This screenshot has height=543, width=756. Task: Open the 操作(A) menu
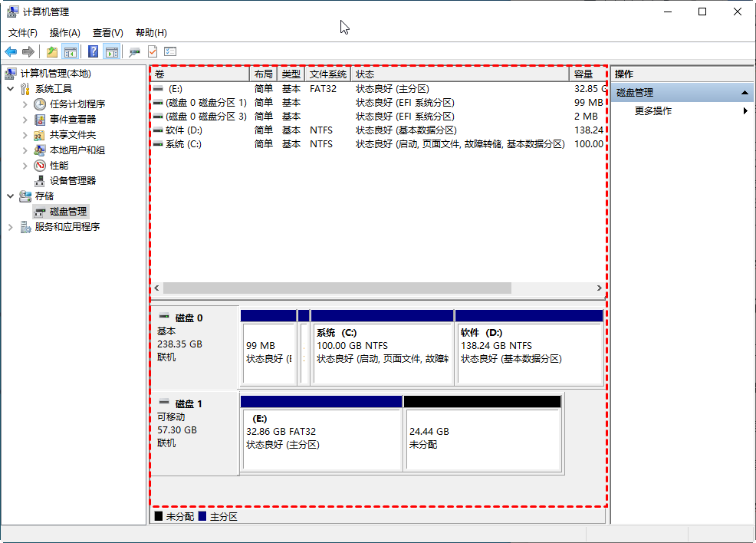(x=64, y=33)
